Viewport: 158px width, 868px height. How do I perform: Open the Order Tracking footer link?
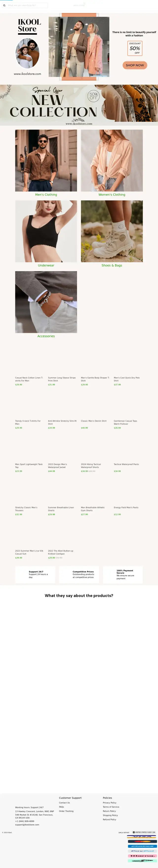[x=66, y=811]
